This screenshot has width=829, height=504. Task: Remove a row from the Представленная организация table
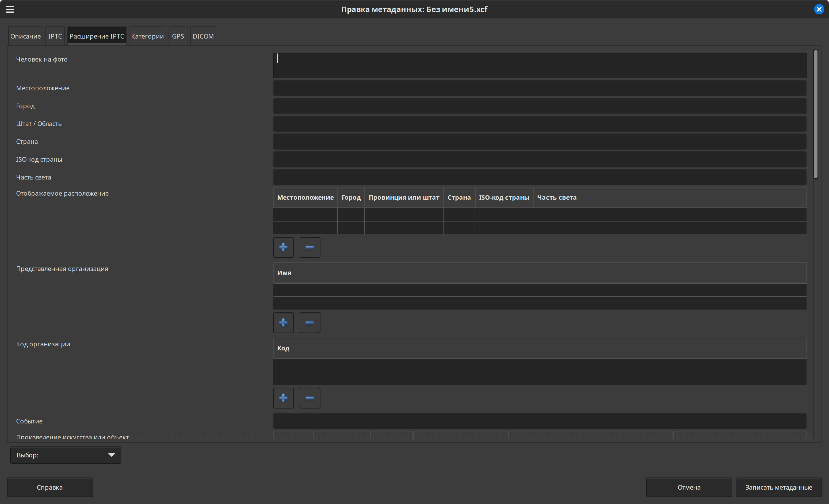310,323
